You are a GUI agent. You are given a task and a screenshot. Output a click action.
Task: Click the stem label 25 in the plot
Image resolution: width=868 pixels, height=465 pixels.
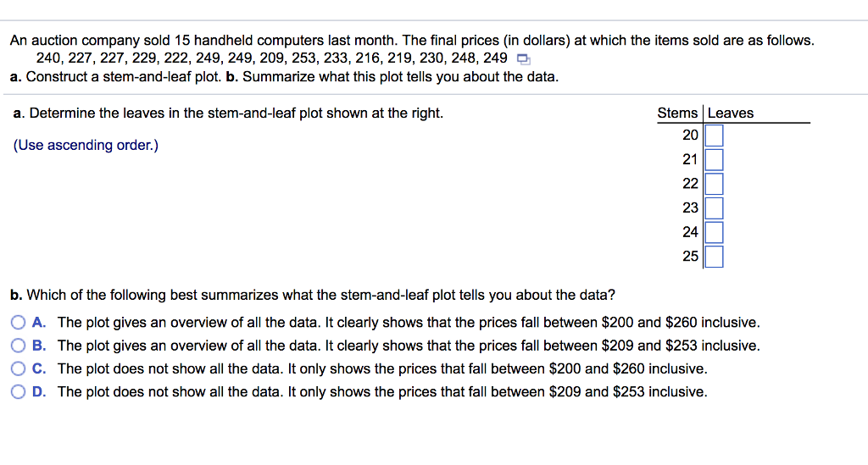tap(690, 256)
